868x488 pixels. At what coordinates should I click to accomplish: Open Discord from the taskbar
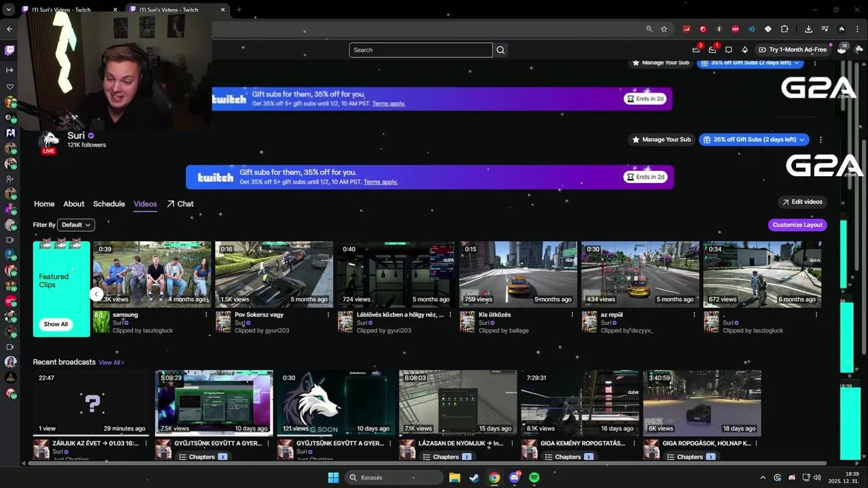pos(514,478)
